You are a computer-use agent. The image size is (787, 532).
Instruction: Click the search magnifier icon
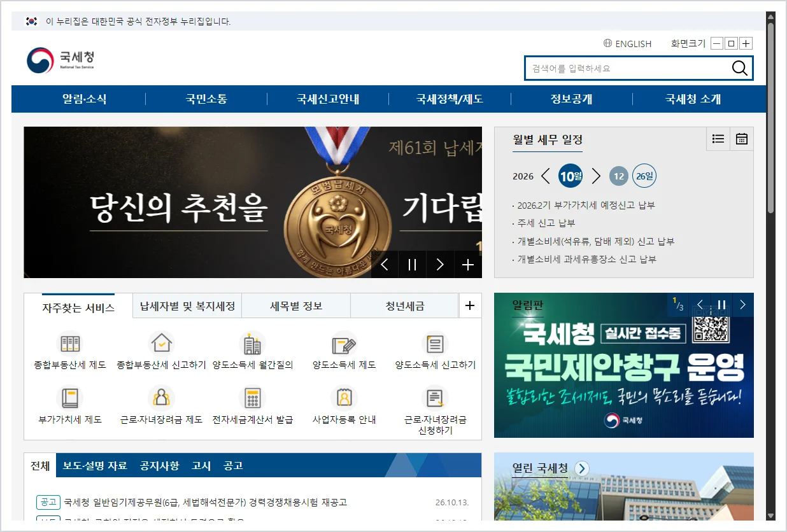click(x=739, y=69)
